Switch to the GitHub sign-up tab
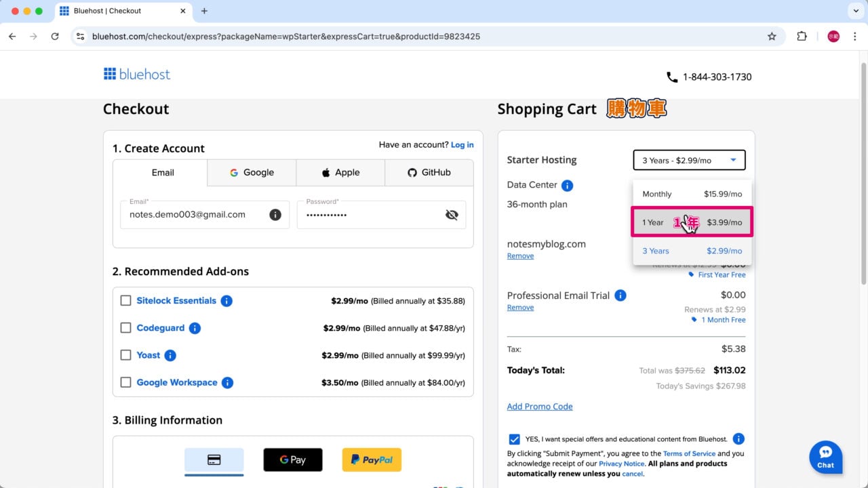 429,173
